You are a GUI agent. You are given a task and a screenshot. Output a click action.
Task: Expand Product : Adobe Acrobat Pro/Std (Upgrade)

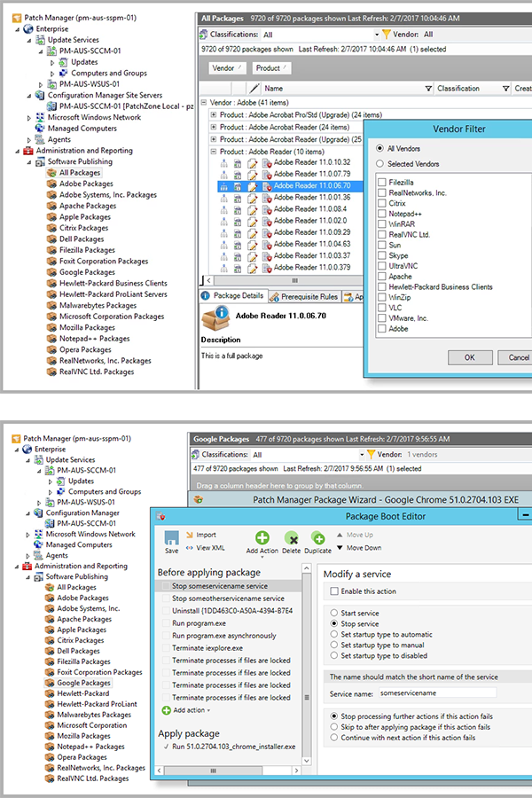tap(214, 114)
